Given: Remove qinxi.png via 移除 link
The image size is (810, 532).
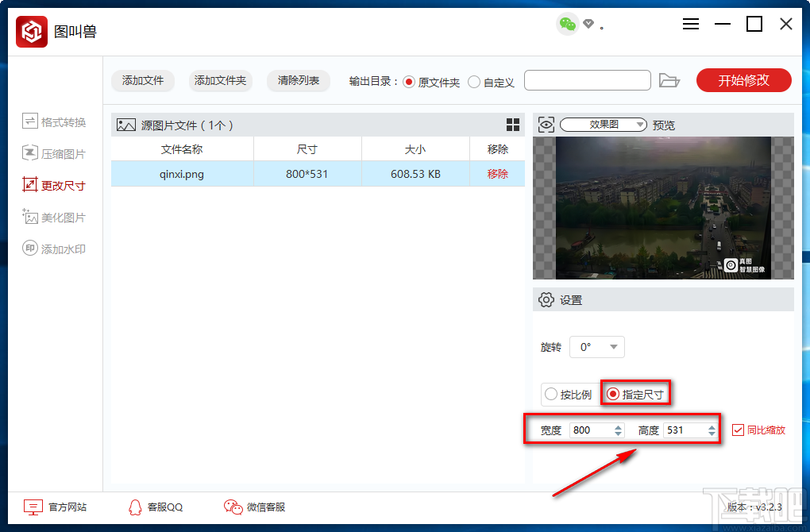Looking at the screenshot, I should pos(497,174).
